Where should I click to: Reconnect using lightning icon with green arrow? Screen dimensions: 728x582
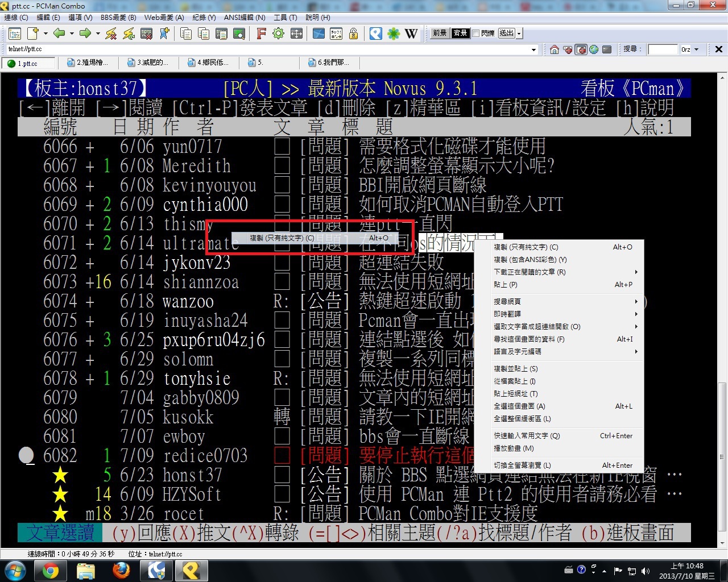tap(129, 34)
